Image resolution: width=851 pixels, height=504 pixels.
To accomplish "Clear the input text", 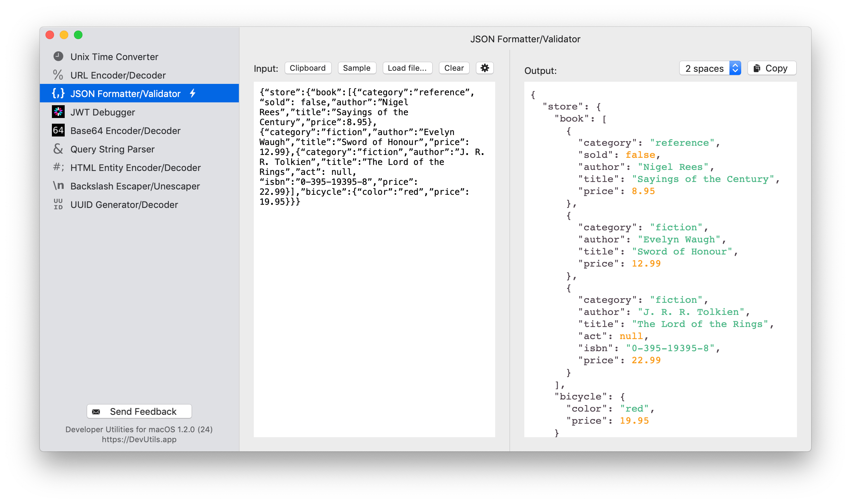I will click(454, 68).
